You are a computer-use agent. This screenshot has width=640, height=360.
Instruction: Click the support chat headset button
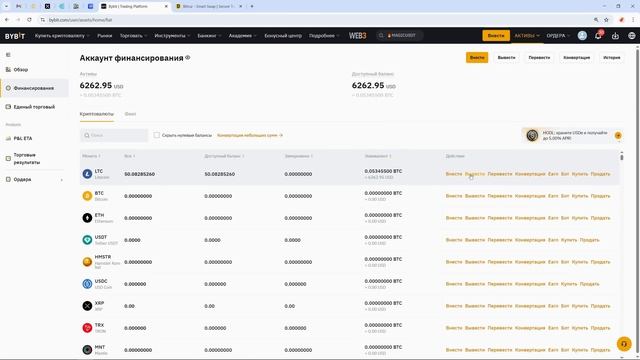(624, 344)
